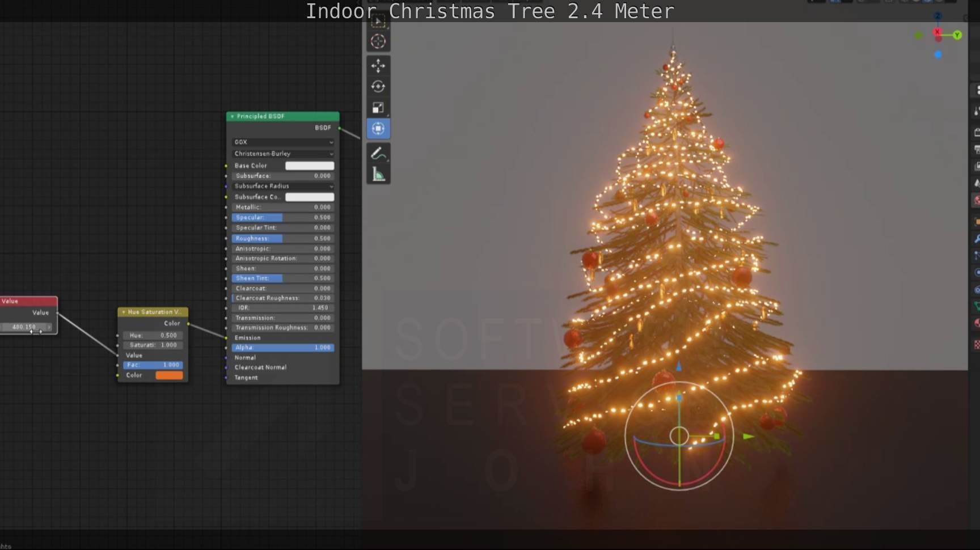Select the Annotate pencil tool
Screen dimensions: 980x550
[378, 154]
